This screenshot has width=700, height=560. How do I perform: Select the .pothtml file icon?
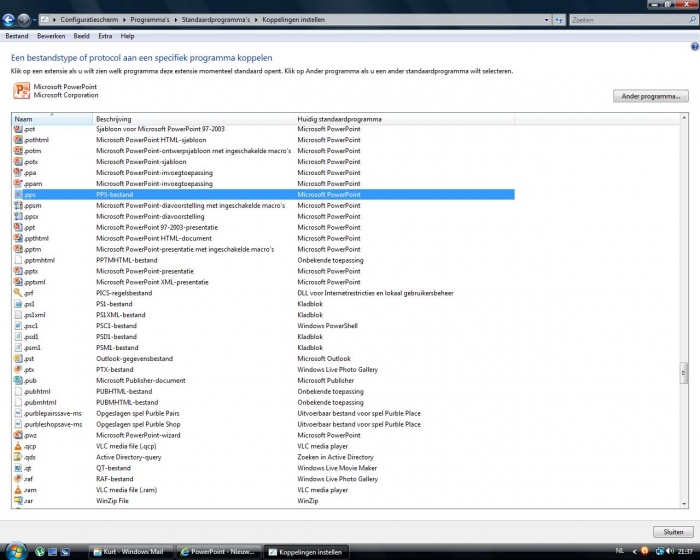click(x=18, y=140)
